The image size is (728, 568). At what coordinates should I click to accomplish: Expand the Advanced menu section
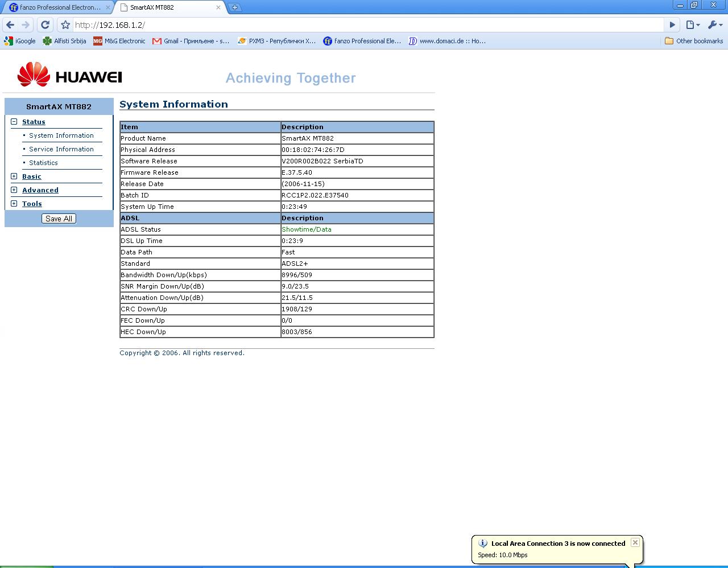point(14,190)
